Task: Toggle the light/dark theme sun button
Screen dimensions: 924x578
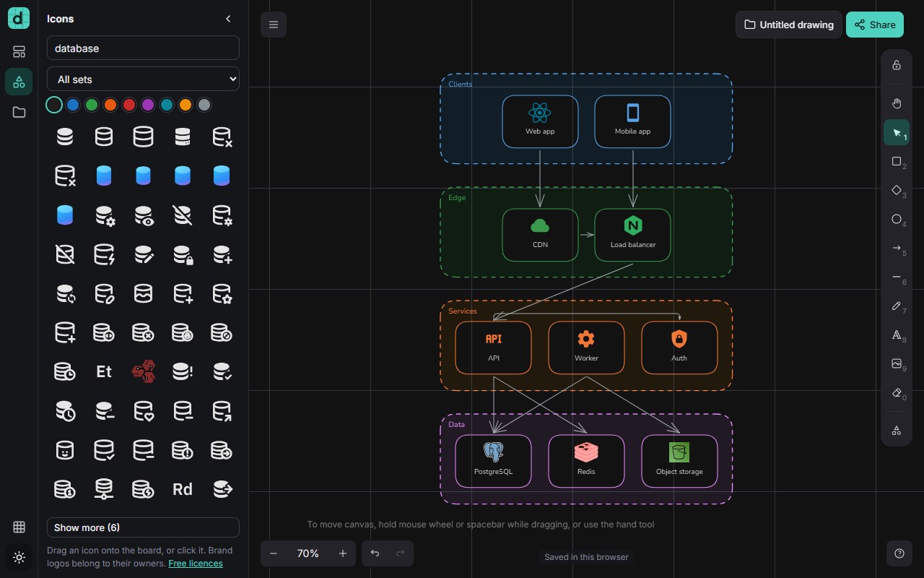Action: point(19,557)
